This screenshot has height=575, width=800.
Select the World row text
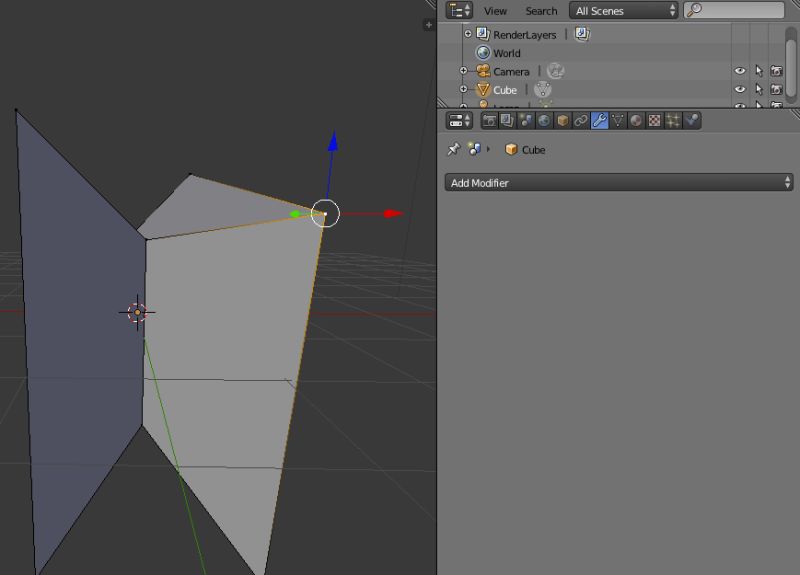pyautogui.click(x=507, y=53)
